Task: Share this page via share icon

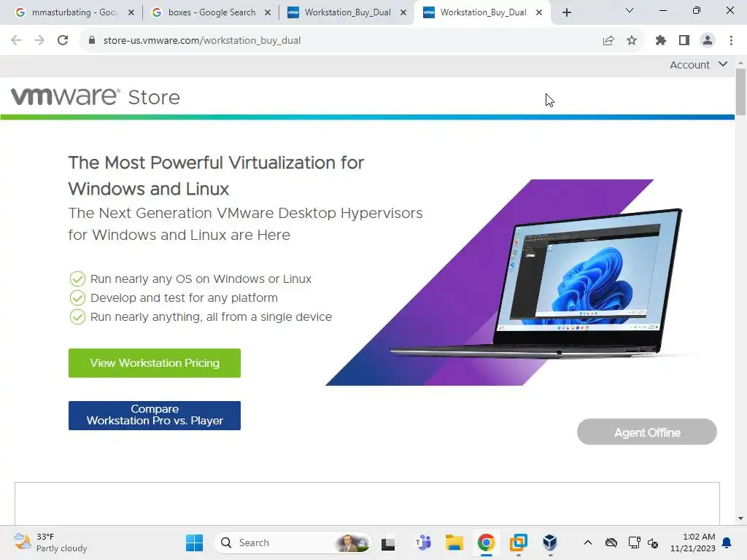Action: [x=608, y=41]
